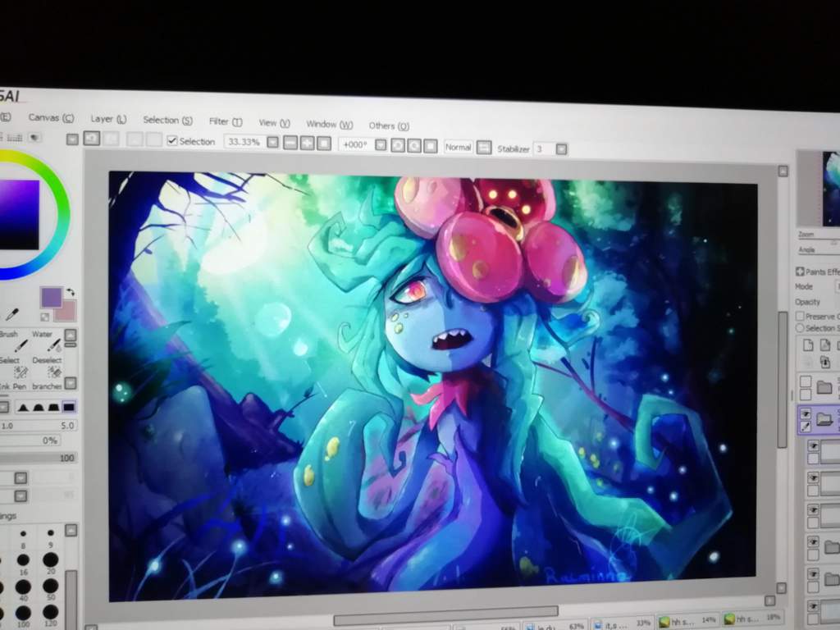Select the Select pen tool
This screenshot has width=840, height=630.
click(13, 367)
